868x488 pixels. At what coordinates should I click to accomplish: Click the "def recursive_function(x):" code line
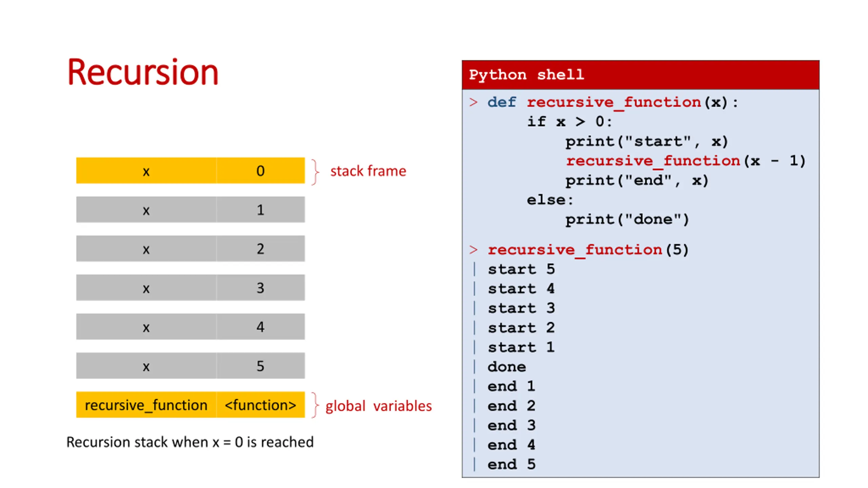(612, 102)
